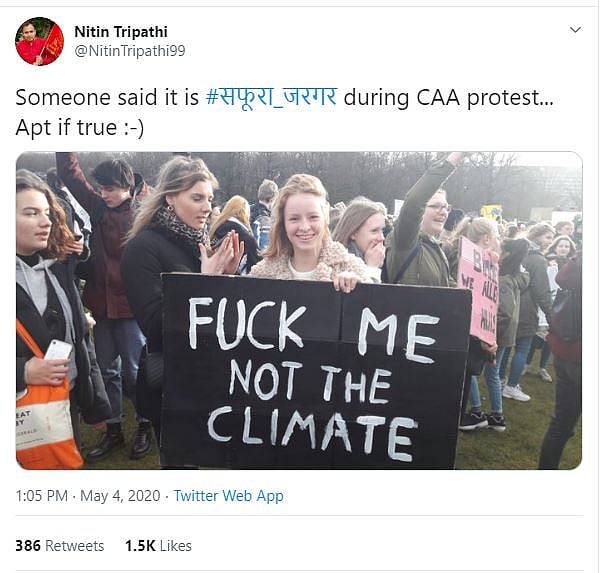The height and width of the screenshot is (573, 606).
Task: View the 1.5K Likes list
Action: pos(158,546)
